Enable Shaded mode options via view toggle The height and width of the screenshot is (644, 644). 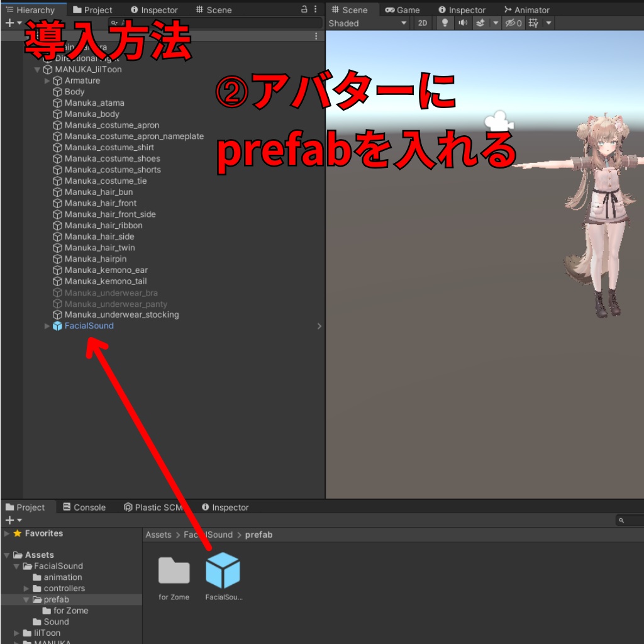(x=404, y=23)
